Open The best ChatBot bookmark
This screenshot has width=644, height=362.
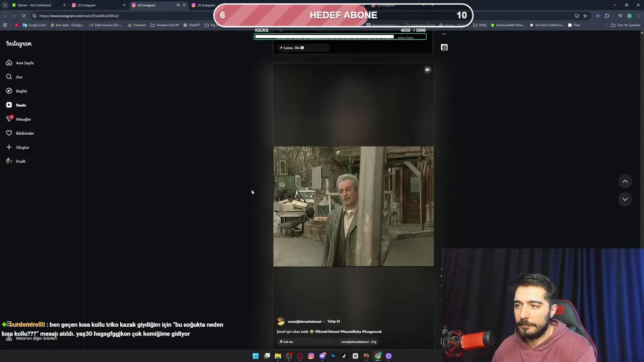pos(547,25)
